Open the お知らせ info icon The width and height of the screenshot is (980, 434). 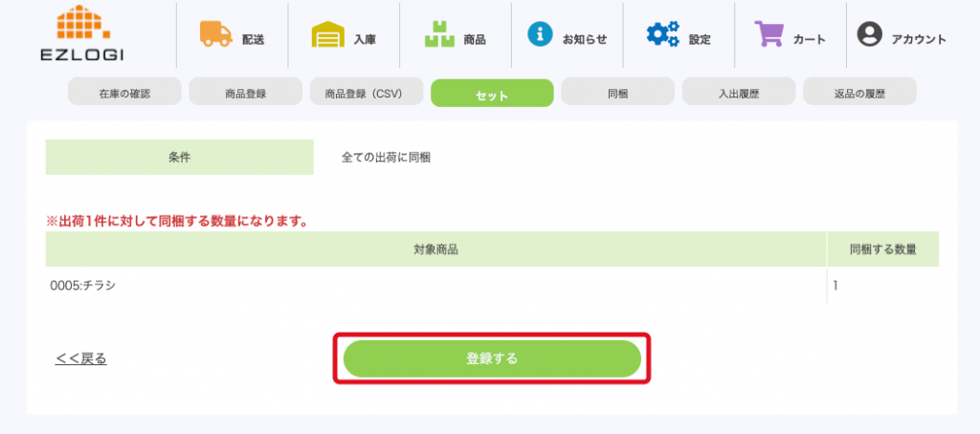(x=541, y=35)
